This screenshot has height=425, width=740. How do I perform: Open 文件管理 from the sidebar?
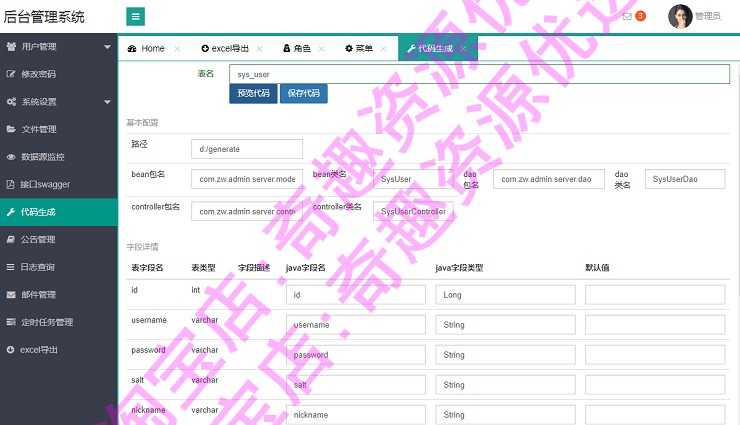59,129
